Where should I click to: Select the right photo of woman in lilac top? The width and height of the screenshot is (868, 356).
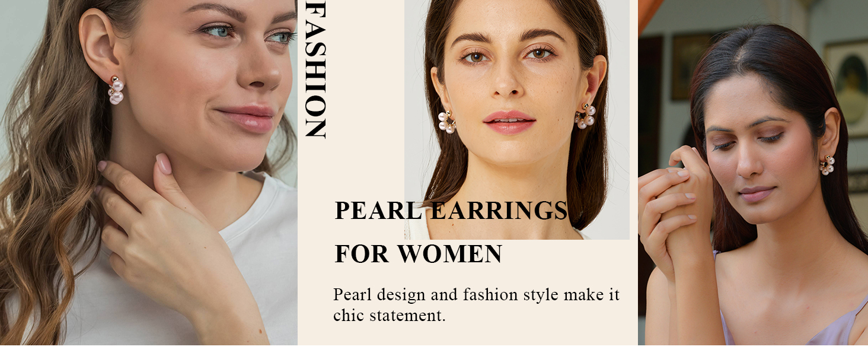point(753,172)
